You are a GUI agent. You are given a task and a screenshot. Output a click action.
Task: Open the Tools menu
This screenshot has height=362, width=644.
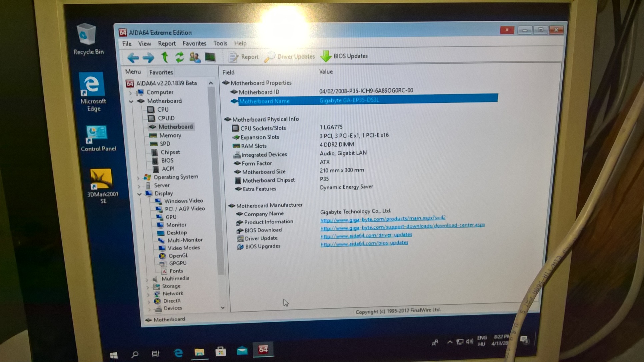point(220,43)
